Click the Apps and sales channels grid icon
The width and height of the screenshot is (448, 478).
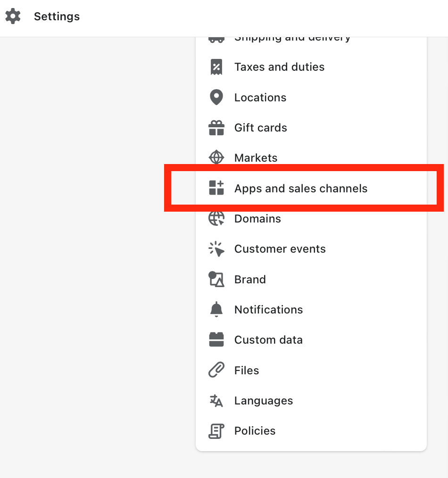click(x=216, y=188)
